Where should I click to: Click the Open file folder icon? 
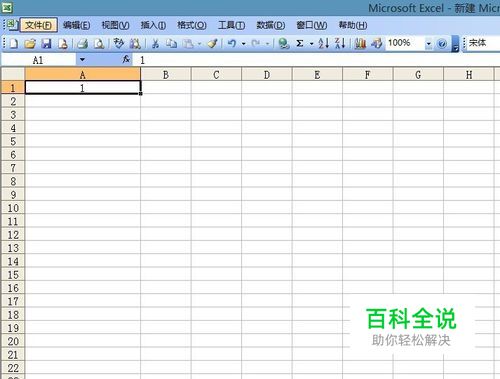point(30,43)
